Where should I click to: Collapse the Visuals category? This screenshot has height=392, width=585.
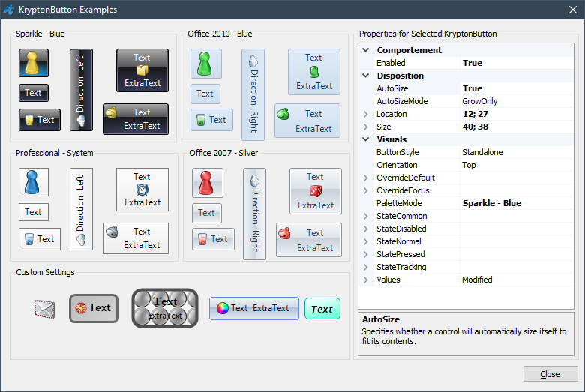366,139
